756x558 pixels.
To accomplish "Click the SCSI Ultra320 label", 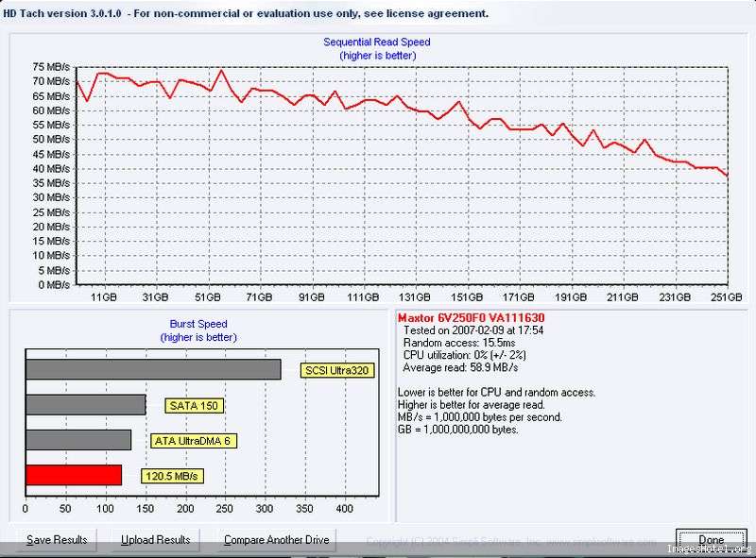I will [x=337, y=370].
